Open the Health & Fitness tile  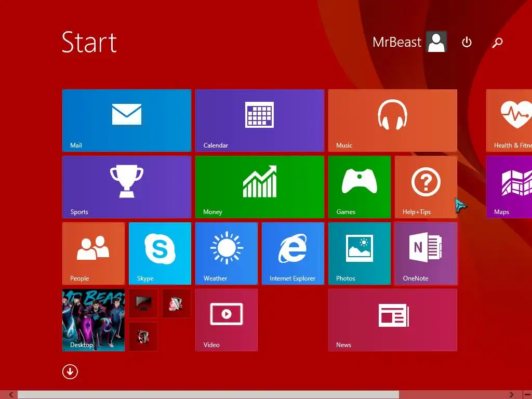pos(509,121)
